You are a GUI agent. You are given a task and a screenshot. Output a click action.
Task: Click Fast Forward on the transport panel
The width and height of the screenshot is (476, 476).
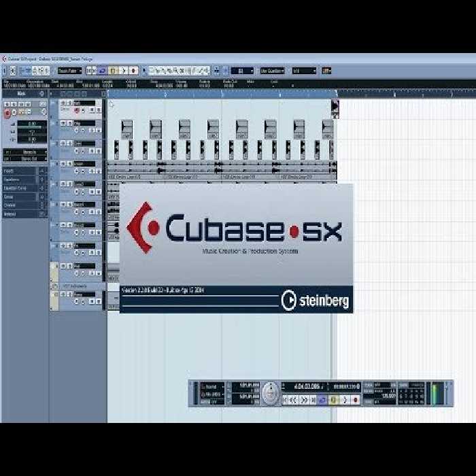coord(304,400)
